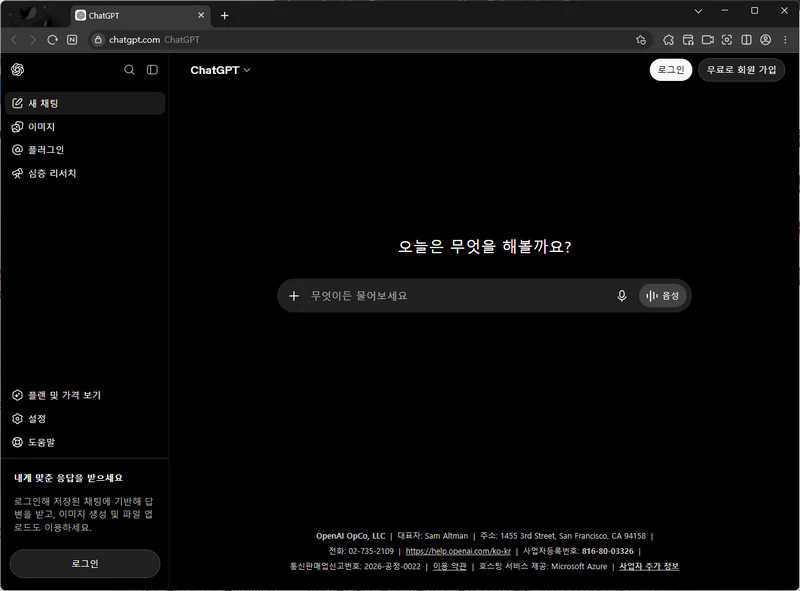Click the video camera toolbar icon

tap(708, 40)
